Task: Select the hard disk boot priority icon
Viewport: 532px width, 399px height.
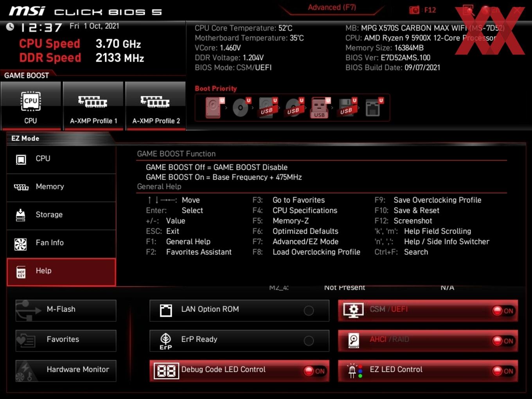Action: [x=214, y=108]
